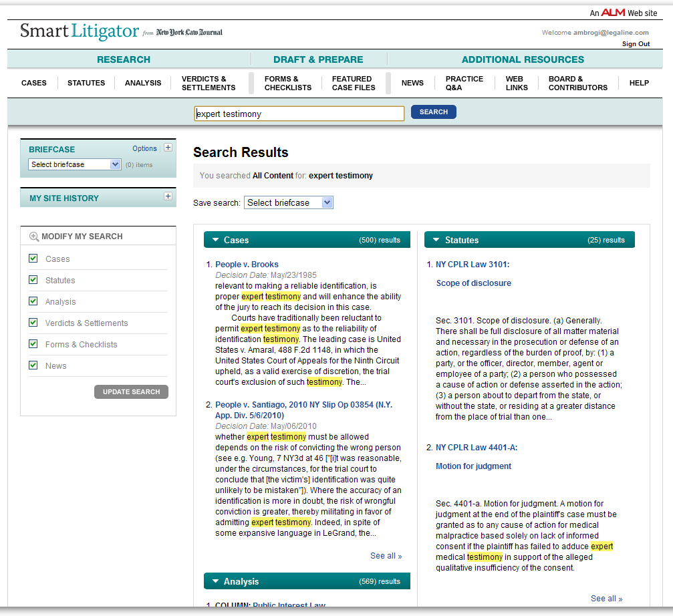Open the News menu item

point(412,83)
